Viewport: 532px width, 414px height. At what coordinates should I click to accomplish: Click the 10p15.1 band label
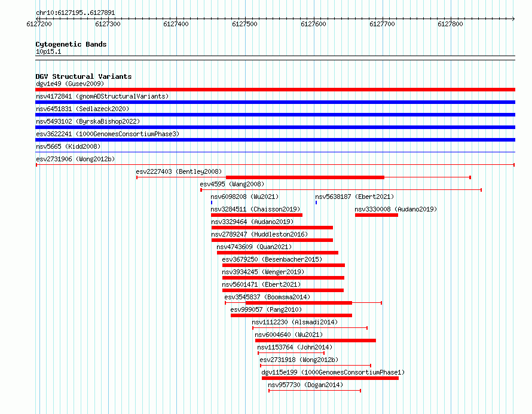[48, 51]
